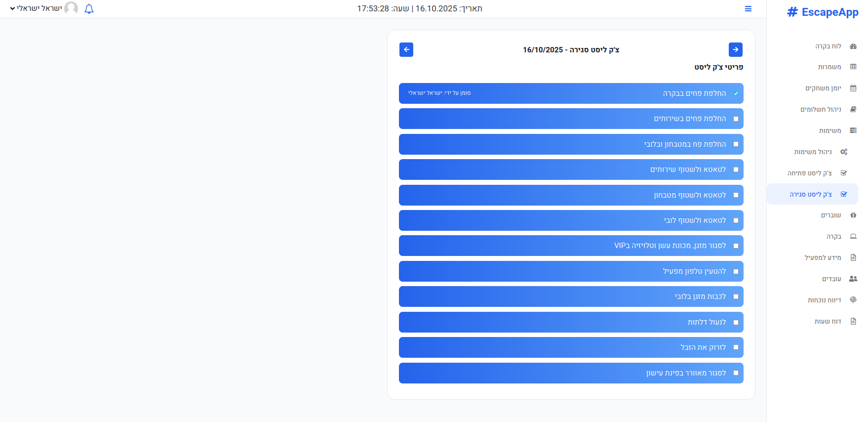Go to צ'ק ליסט פתיחה in the sidebar
This screenshot has height=422, width=868.
[x=810, y=173]
